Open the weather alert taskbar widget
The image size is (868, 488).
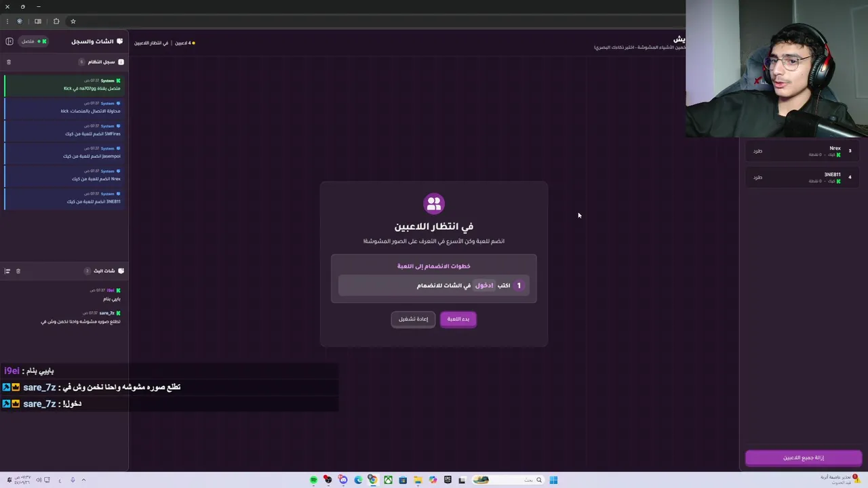point(840,479)
